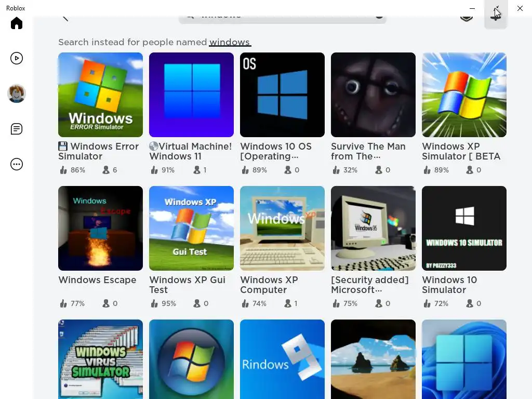Open the avatar profile icon in sidebar

[x=16, y=94]
